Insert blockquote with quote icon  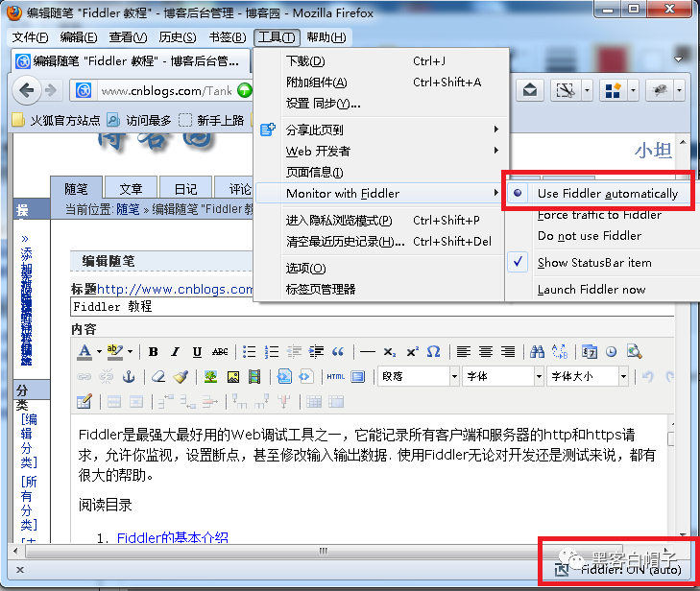point(338,352)
